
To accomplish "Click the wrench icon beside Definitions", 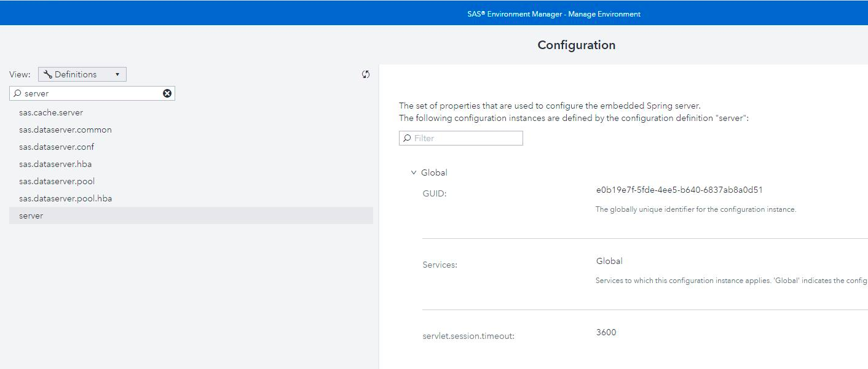I will [x=48, y=74].
